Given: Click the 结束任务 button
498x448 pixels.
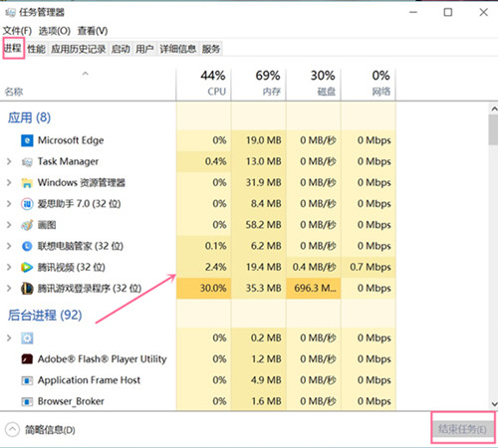Looking at the screenshot, I should point(462,429).
